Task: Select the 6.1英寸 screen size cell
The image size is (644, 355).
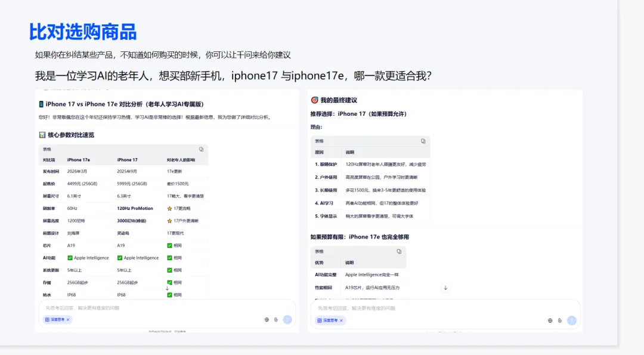Action: tap(74, 196)
